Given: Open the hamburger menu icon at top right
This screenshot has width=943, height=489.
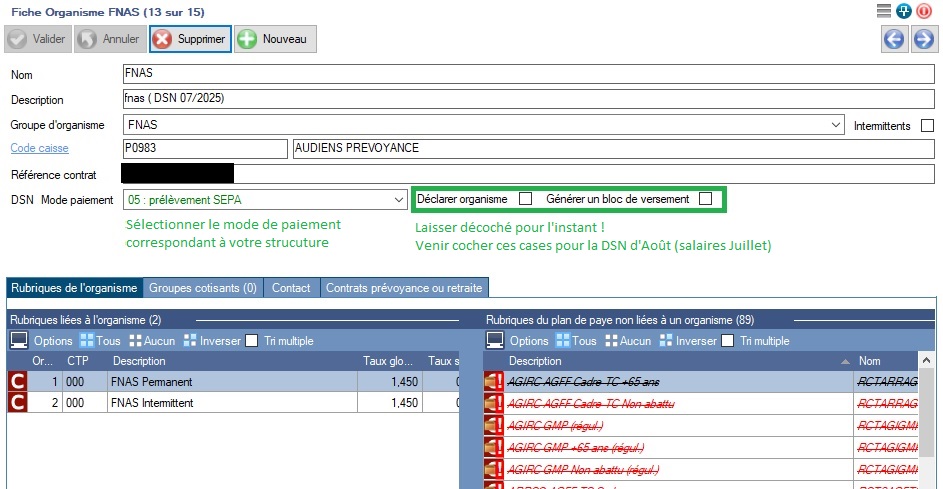Looking at the screenshot, I should pyautogui.click(x=883, y=10).
